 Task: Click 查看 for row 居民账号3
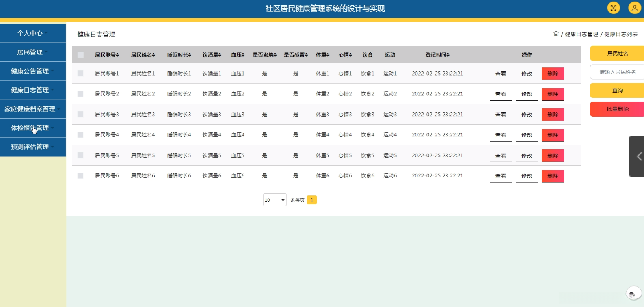pos(501,115)
